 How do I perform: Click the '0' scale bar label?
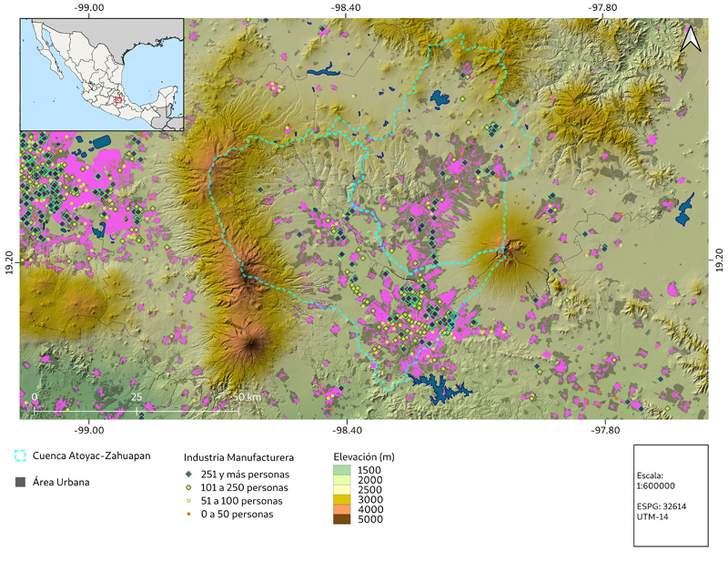click(x=35, y=396)
